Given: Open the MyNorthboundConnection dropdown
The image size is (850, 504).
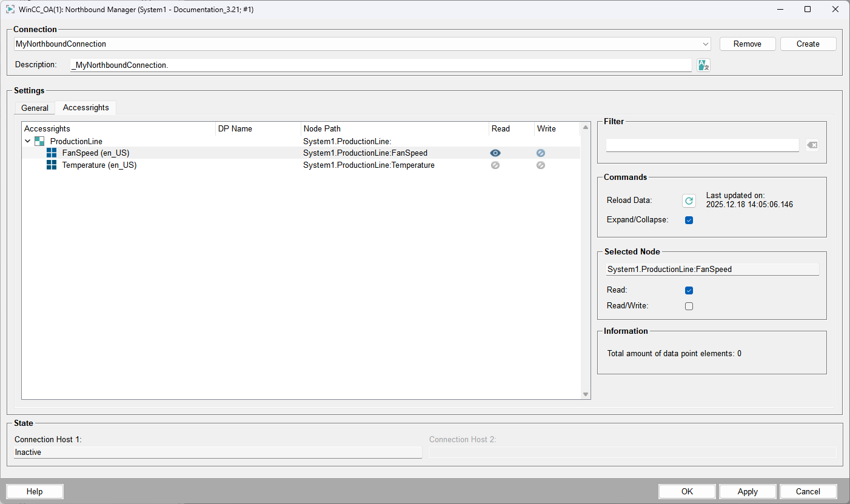Looking at the screenshot, I should (706, 44).
